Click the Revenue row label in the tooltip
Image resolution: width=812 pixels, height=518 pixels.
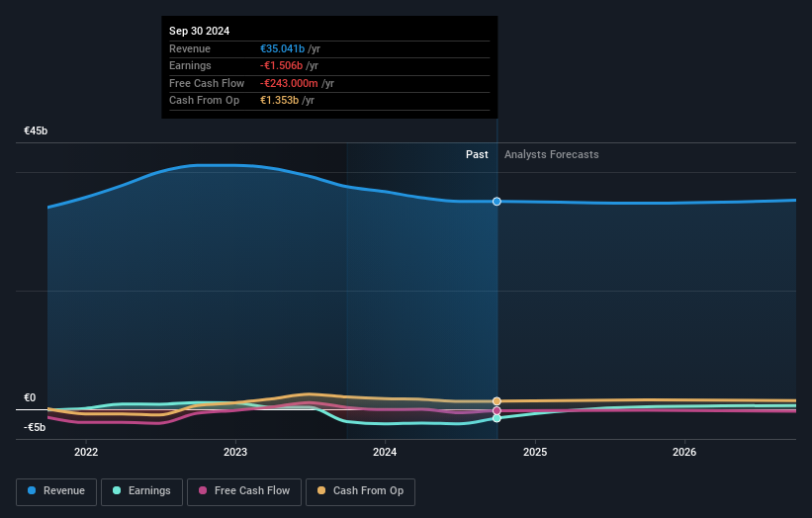[x=190, y=48]
